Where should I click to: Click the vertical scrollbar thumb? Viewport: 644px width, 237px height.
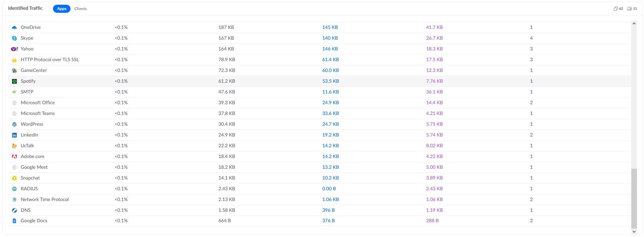coord(634,198)
